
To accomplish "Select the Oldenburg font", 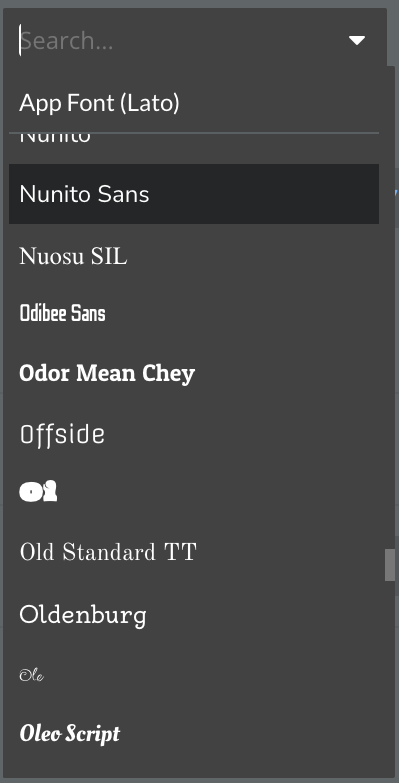I will pos(194,614).
